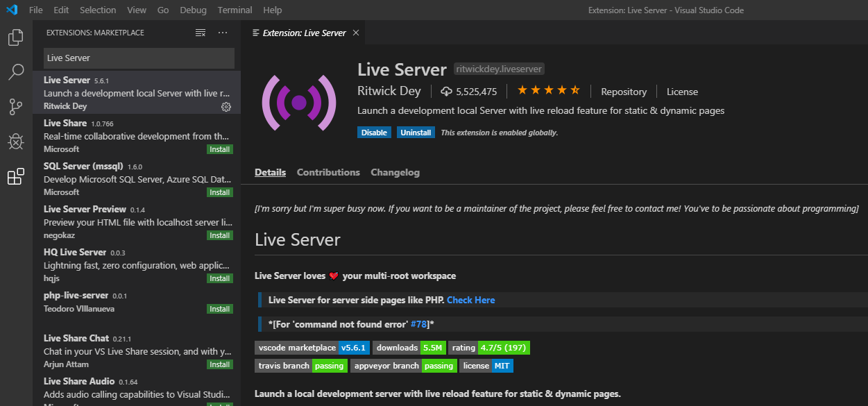Open the Repository link
Image resolution: width=868 pixels, height=406 pixels.
click(x=624, y=92)
